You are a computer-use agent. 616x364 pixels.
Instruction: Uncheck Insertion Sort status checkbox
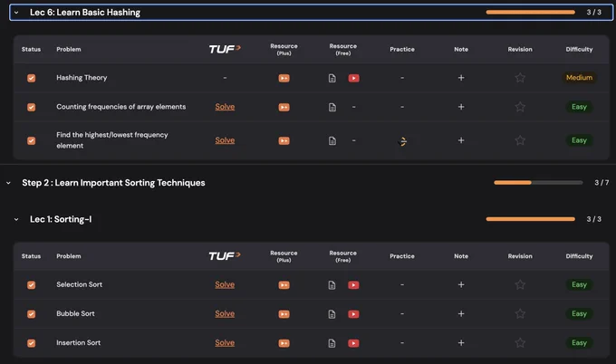[x=32, y=343]
